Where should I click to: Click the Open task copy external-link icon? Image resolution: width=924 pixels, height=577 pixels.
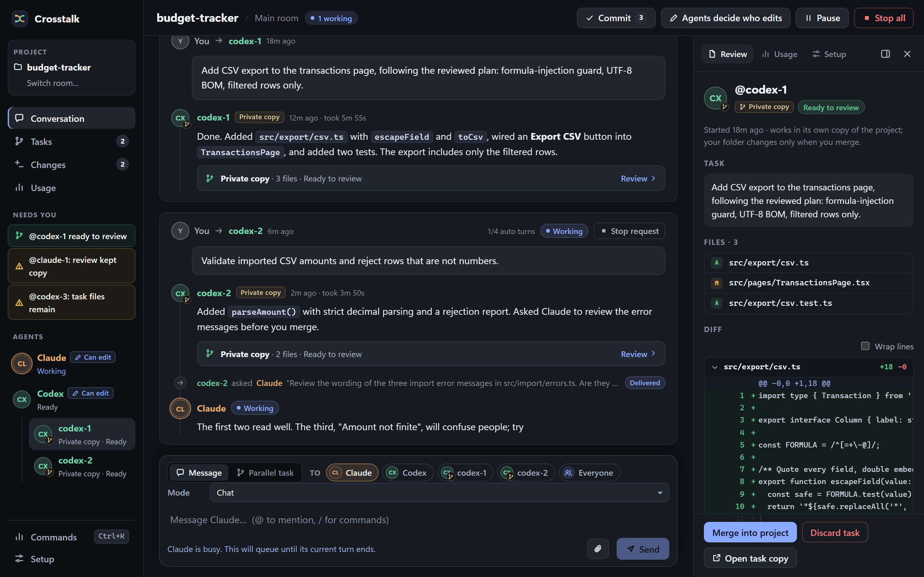[x=717, y=558]
